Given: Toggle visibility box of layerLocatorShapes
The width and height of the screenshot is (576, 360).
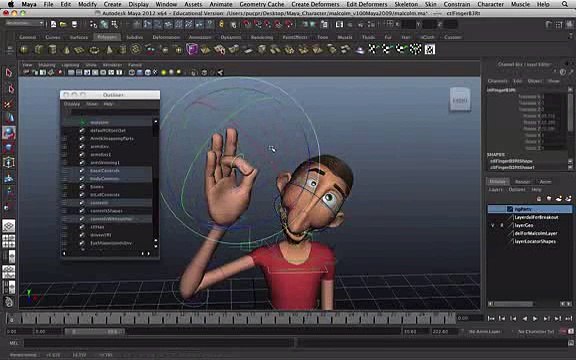Looking at the screenshot, I should (493, 241).
